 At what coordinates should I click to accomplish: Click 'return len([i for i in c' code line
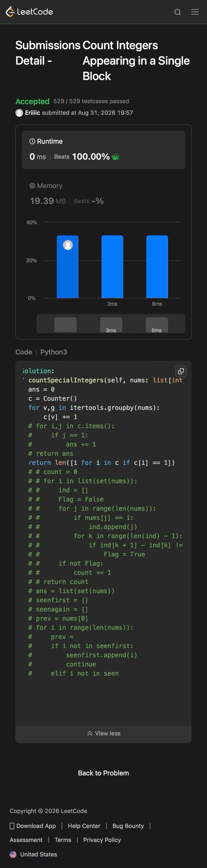click(102, 463)
